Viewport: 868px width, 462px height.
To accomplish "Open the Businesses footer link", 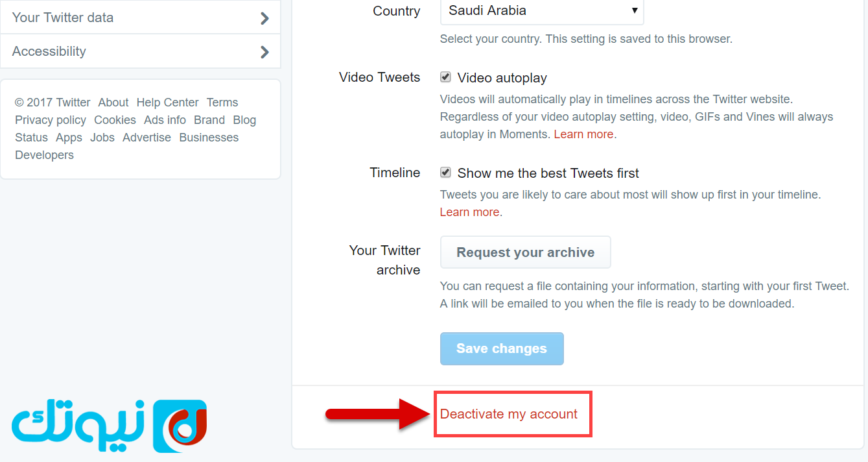I will coord(209,138).
